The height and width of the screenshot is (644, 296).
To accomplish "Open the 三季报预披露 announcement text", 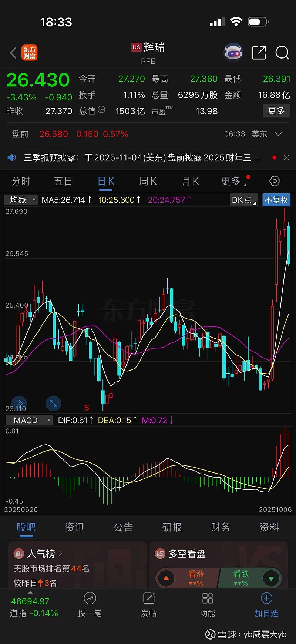I will [x=142, y=157].
